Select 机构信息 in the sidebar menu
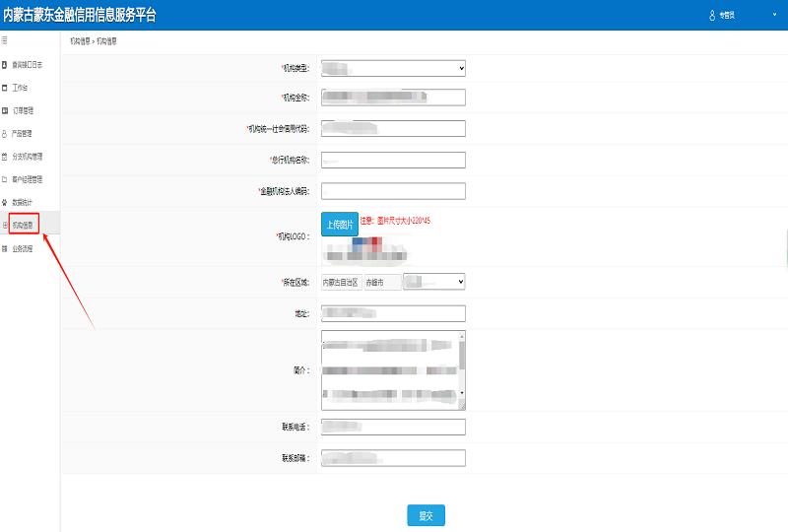 [24, 226]
